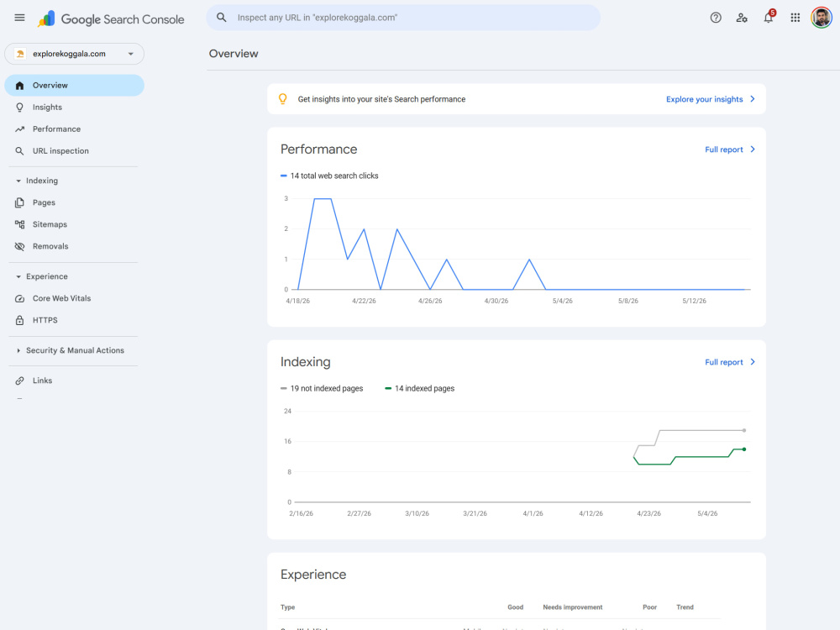Click the lightbulb insights icon in banner
This screenshot has width=840, height=630.
tap(283, 98)
